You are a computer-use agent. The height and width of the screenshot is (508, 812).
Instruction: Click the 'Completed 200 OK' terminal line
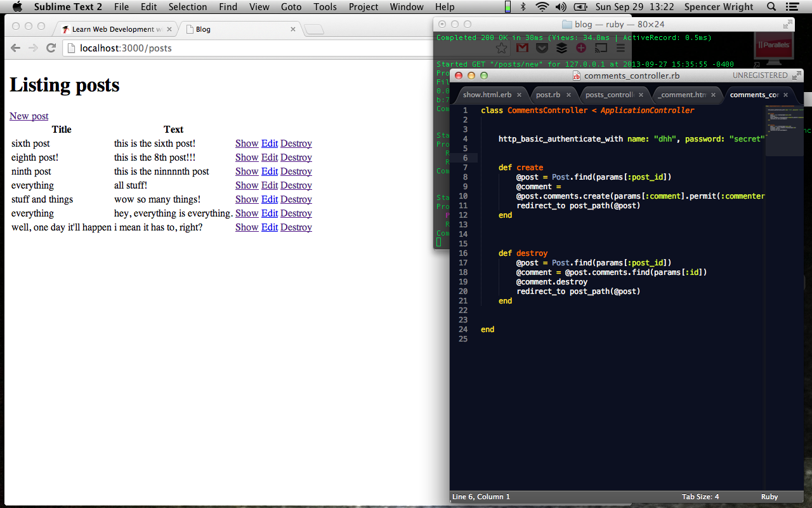(574, 38)
